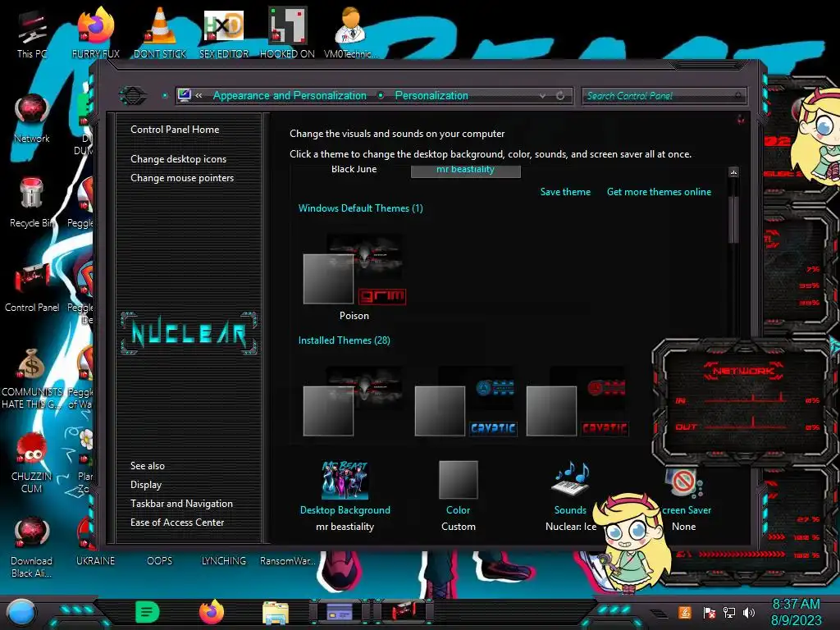Click the Desktop Background Mr Beast icon

coord(345,480)
